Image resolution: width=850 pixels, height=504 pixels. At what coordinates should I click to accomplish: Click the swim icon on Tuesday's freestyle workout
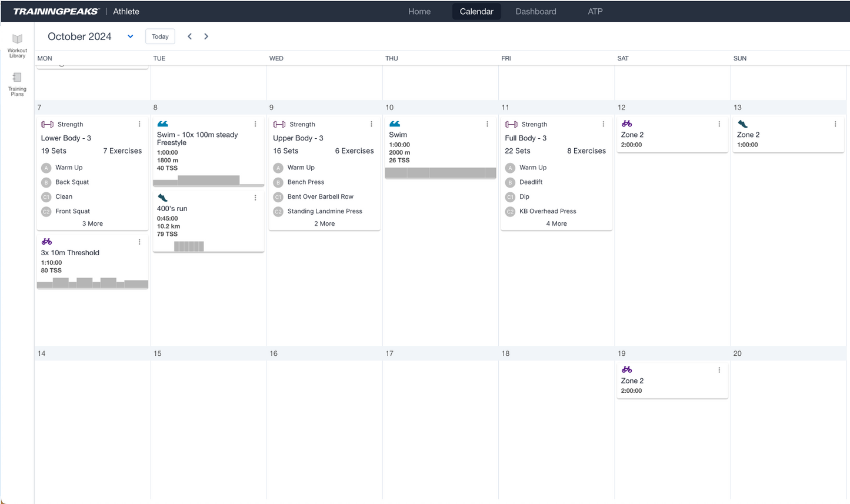163,124
